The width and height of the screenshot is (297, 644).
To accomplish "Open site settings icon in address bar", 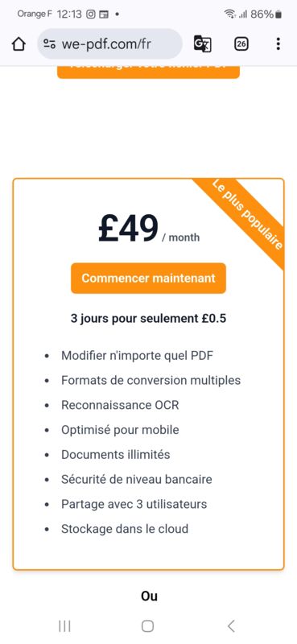I will coord(49,44).
